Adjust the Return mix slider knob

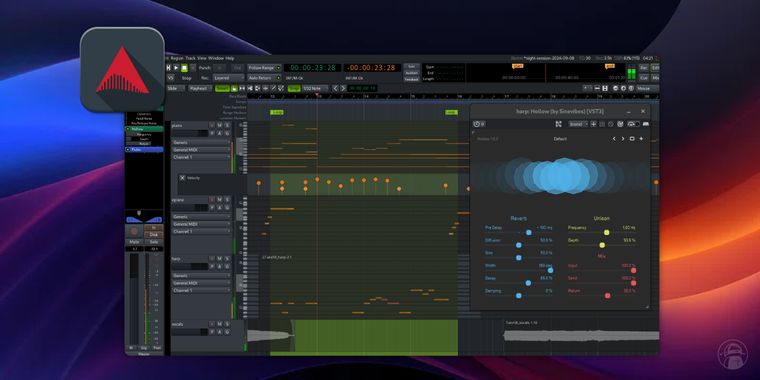point(607,296)
